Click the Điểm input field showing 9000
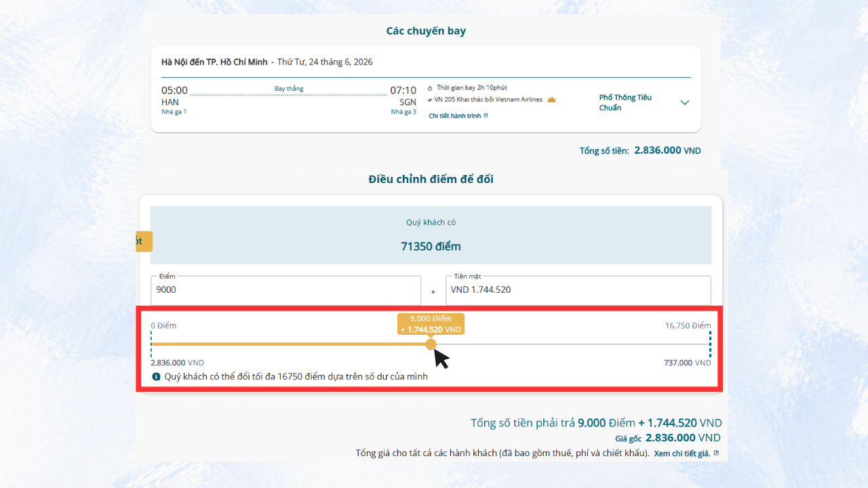This screenshot has height=488, width=868. coord(285,290)
